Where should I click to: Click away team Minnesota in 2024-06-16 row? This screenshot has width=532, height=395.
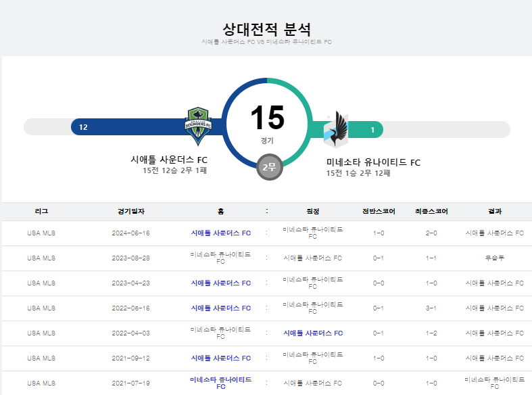(x=313, y=233)
